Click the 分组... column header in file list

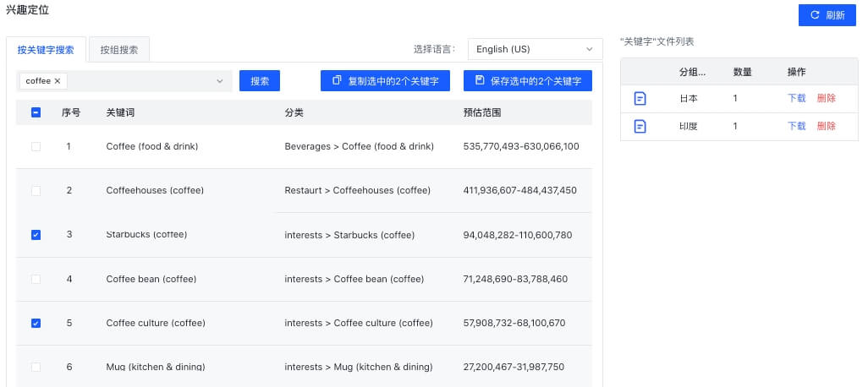tap(693, 72)
